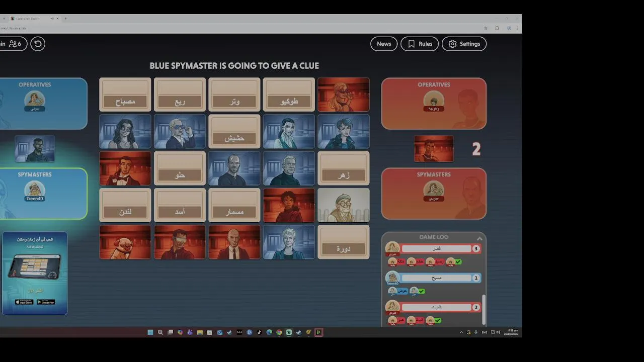
Task: Click the ENG language indicator
Action: 485,332
